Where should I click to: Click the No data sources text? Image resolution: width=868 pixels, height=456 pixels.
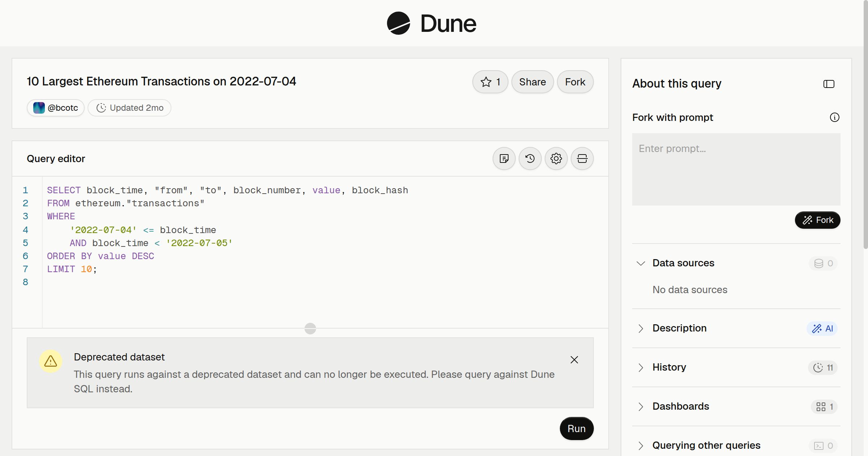[x=690, y=290]
